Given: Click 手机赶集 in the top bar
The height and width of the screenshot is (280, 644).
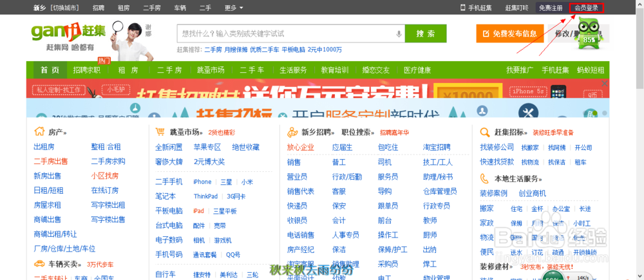Looking at the screenshot, I should coord(477,7).
